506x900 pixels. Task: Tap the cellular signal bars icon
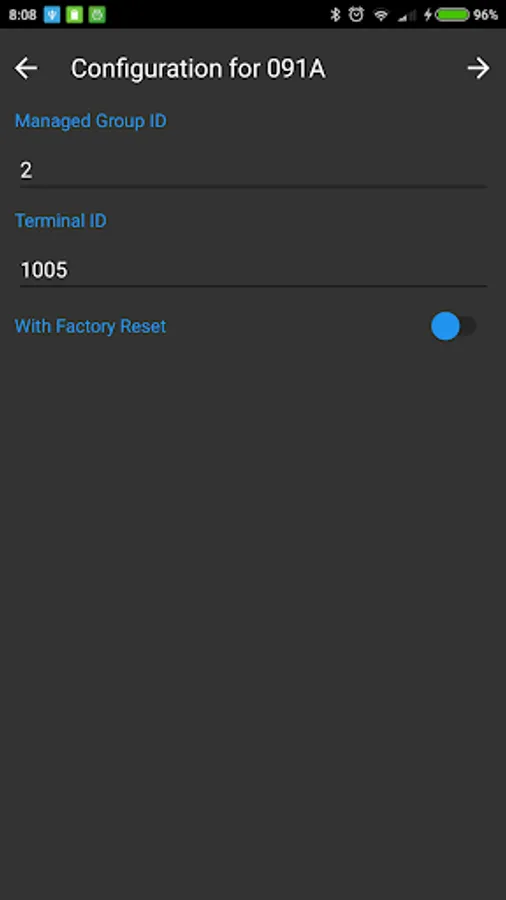407,15
